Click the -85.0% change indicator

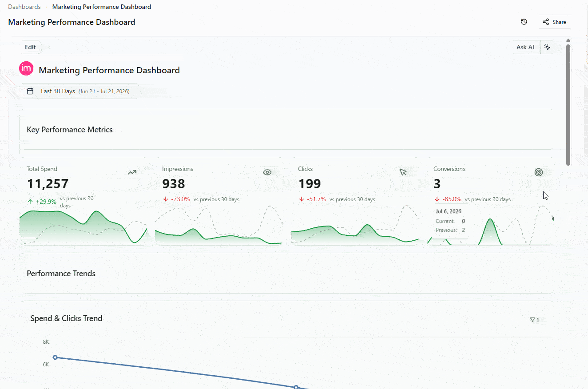click(448, 199)
